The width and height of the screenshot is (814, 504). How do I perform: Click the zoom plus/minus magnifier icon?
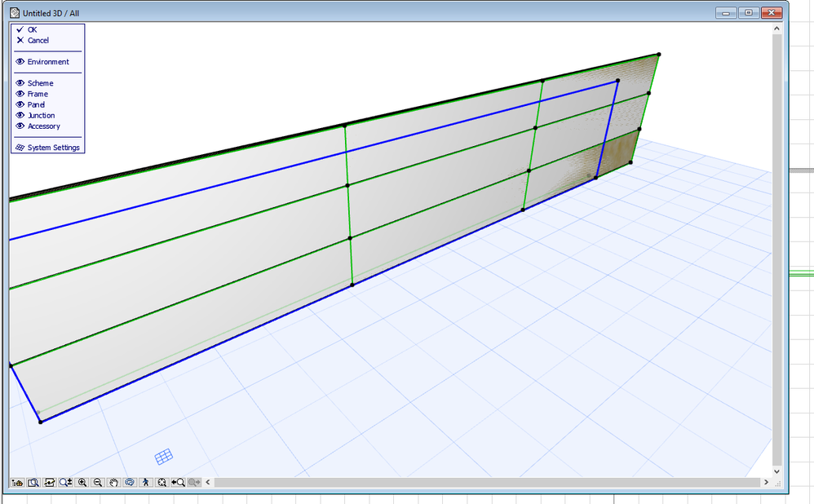coord(65,482)
